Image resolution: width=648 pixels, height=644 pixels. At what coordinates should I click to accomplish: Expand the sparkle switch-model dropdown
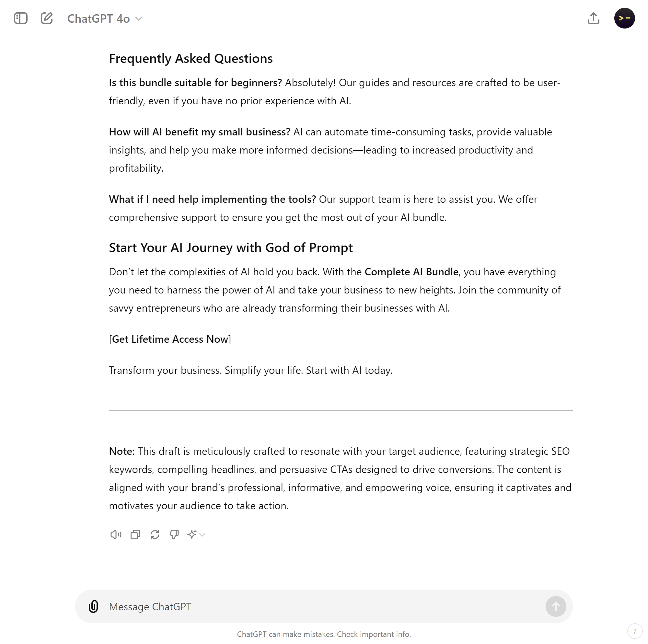tap(196, 534)
